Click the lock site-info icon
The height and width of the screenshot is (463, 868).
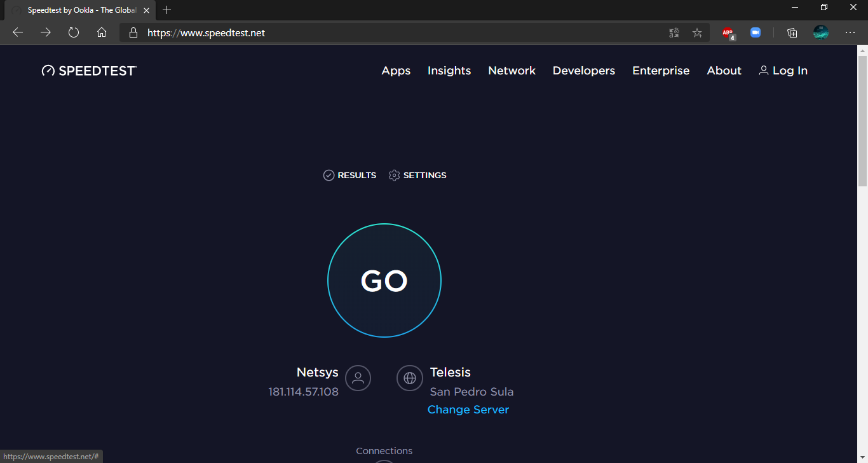pyautogui.click(x=133, y=32)
